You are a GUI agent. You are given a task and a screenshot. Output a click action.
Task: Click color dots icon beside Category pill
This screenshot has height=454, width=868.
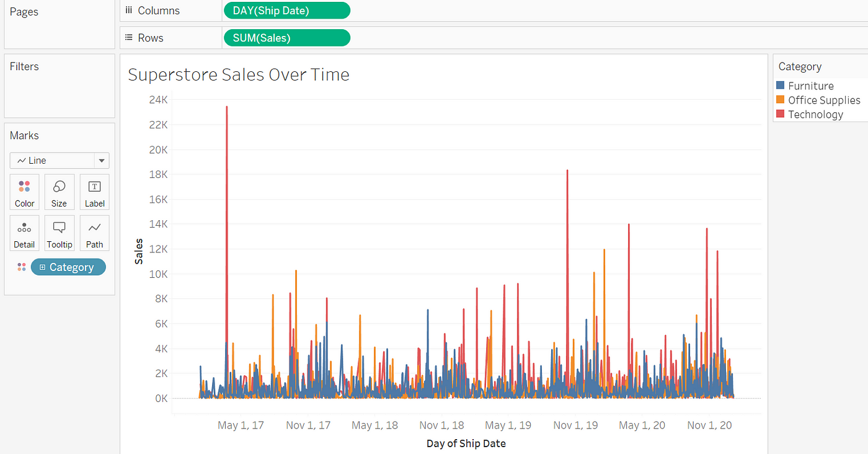22,267
